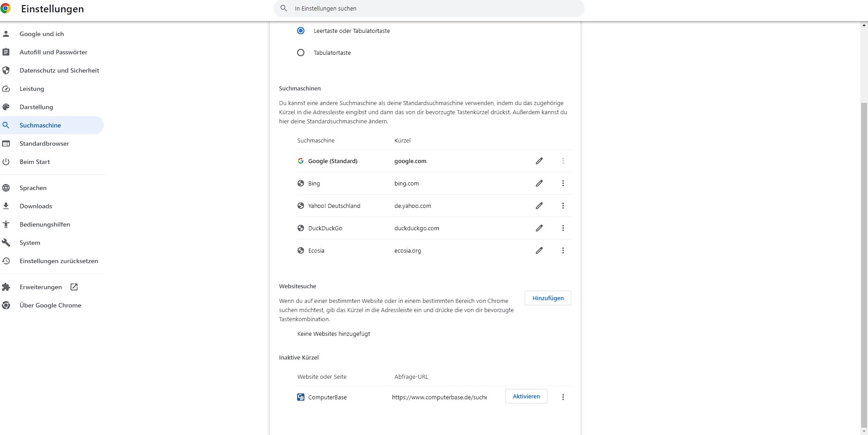Open the three-dot menu for DuckDuckGo

click(563, 228)
